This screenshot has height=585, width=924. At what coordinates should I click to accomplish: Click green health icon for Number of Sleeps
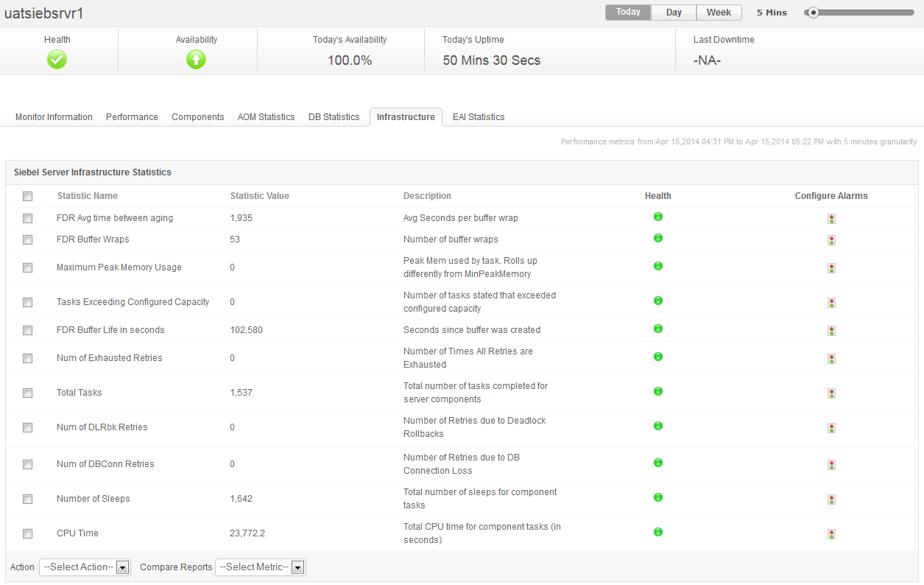[x=658, y=497]
